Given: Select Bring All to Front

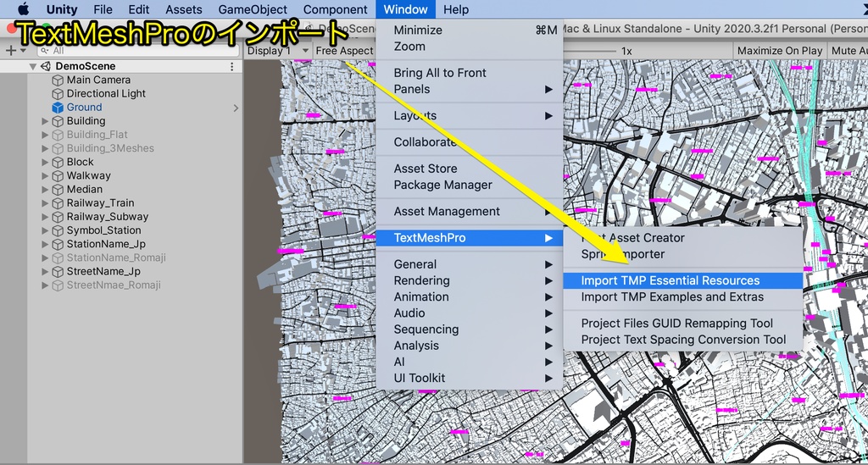Looking at the screenshot, I should point(470,73).
